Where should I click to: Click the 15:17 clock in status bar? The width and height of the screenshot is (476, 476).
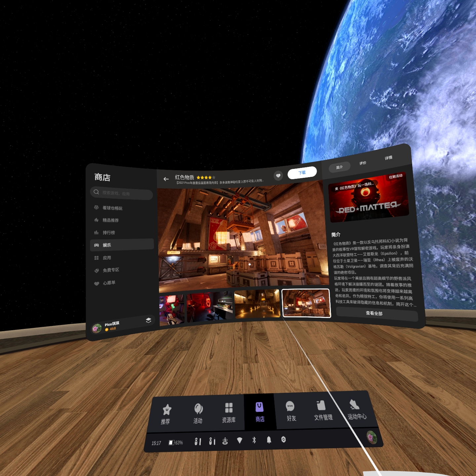click(156, 443)
